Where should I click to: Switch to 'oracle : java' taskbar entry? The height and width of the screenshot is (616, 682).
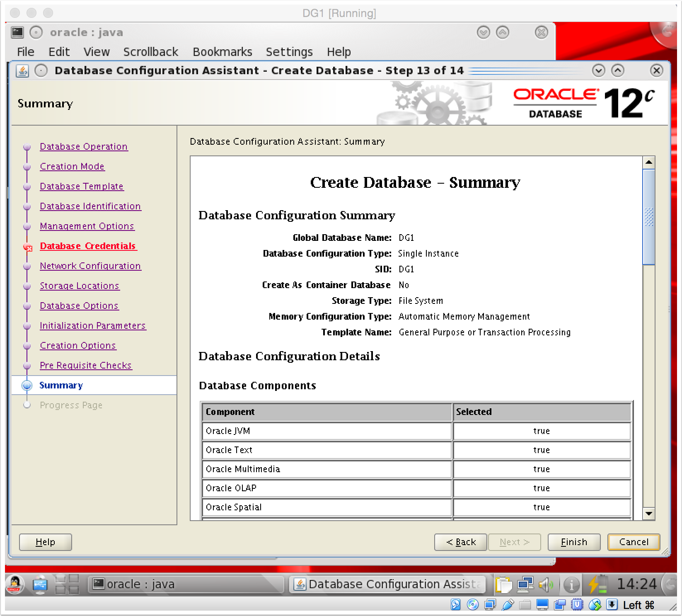[x=186, y=584]
